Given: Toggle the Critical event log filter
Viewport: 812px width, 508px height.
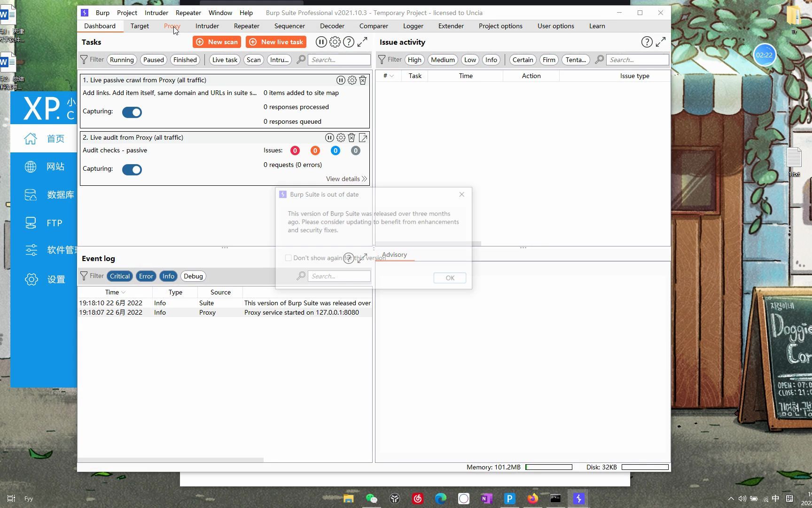Looking at the screenshot, I should click(120, 276).
